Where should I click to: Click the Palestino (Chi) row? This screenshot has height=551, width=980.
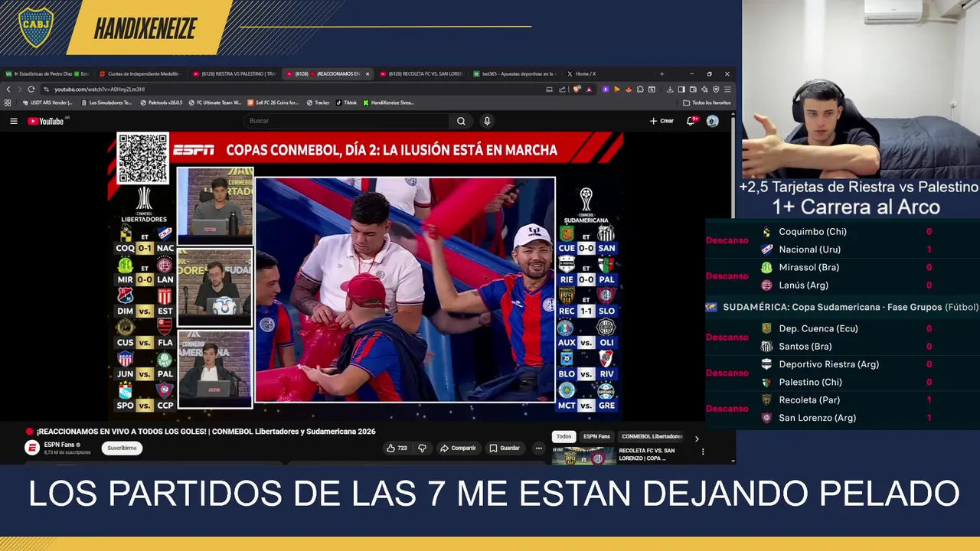click(843, 382)
